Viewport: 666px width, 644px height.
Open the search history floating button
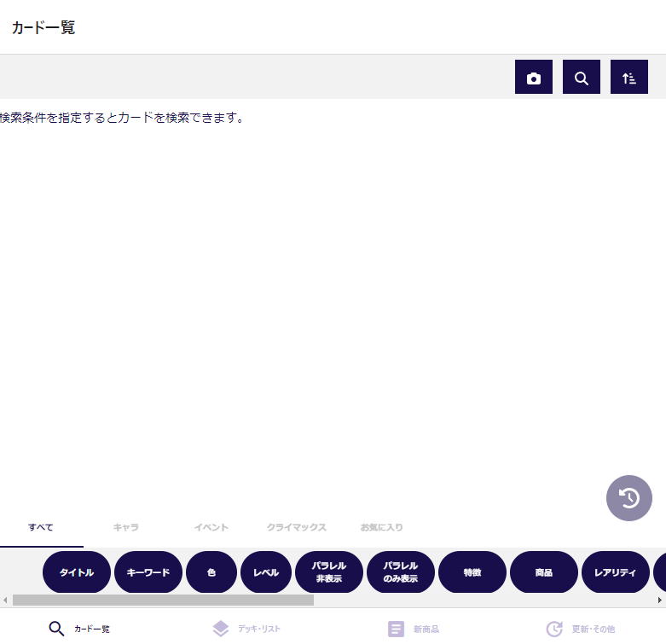pyautogui.click(x=629, y=498)
